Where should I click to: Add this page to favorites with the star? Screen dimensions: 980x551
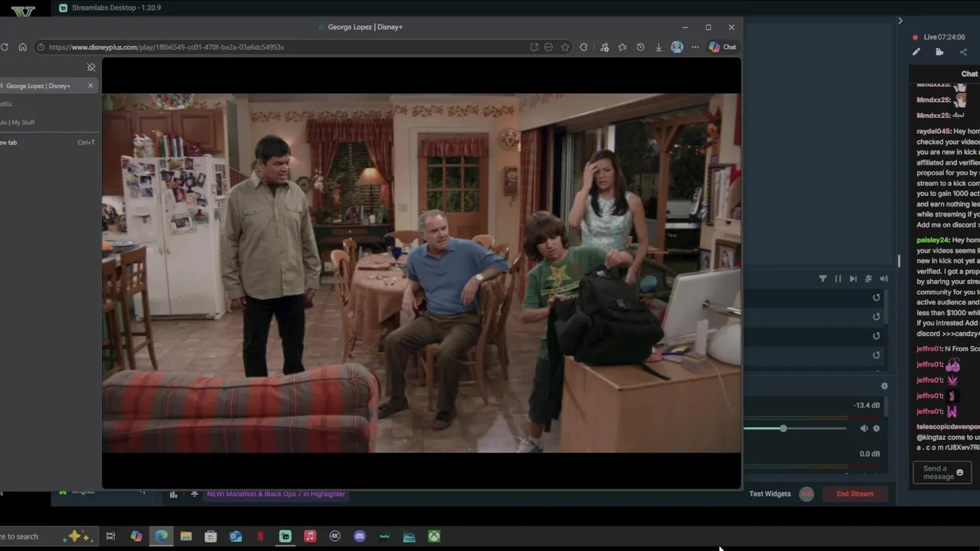(565, 47)
